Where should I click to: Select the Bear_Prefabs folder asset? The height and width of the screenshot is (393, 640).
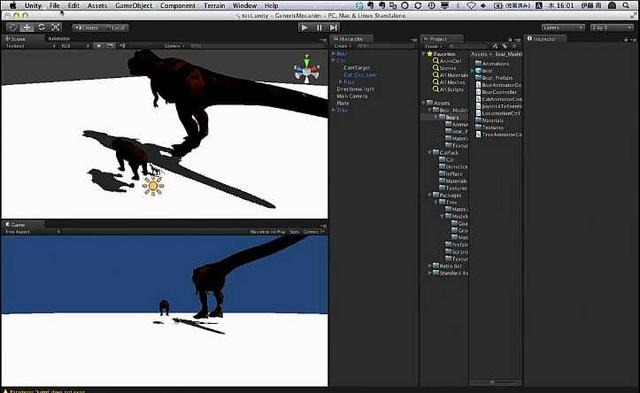(494, 78)
